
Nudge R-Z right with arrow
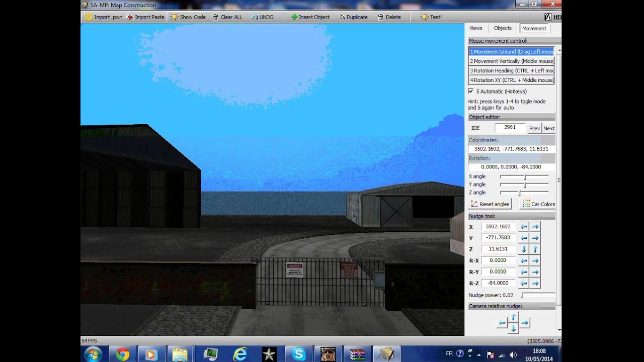pyautogui.click(x=535, y=283)
